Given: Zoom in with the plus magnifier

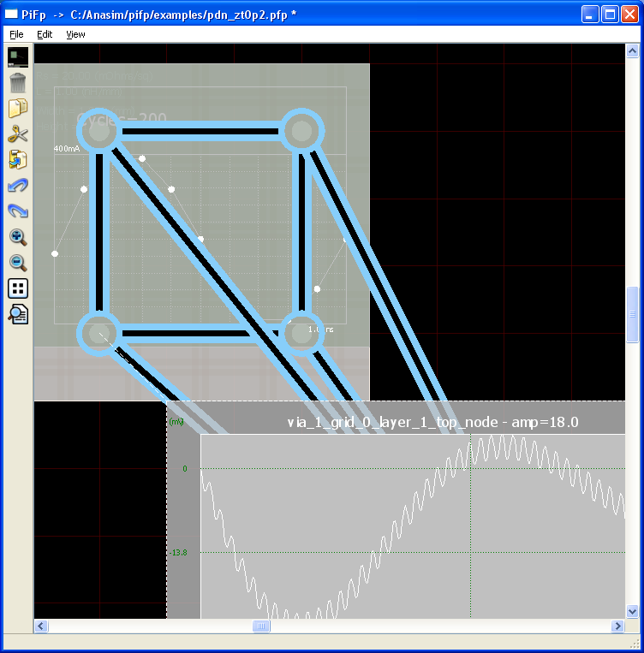Looking at the screenshot, I should (x=18, y=237).
